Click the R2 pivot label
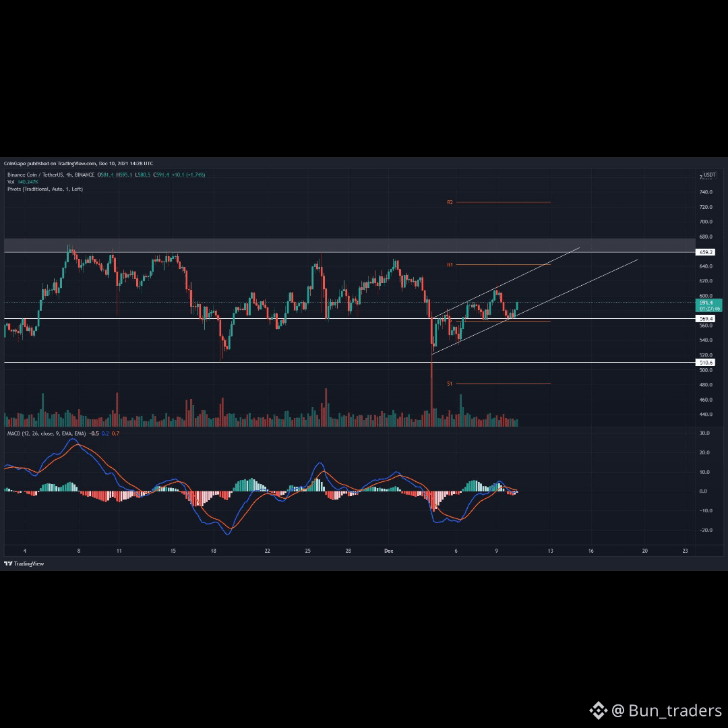This screenshot has height=728, width=728. 450,202
